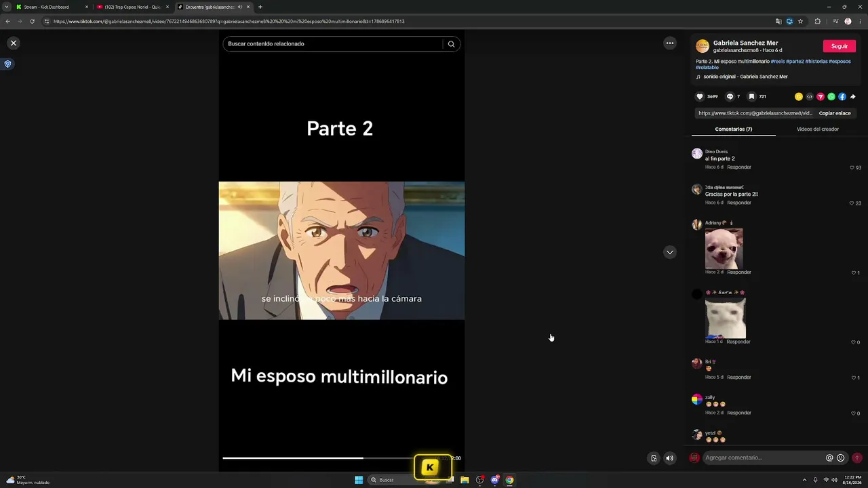
Task: Like zally's emoji comment
Action: pos(854,413)
